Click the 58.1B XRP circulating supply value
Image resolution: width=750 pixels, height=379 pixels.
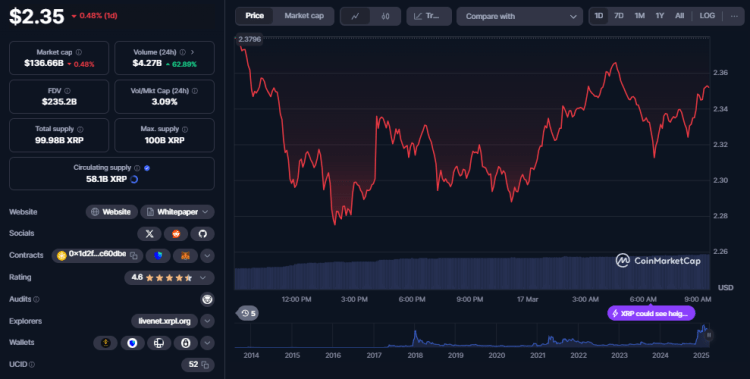tap(106, 179)
